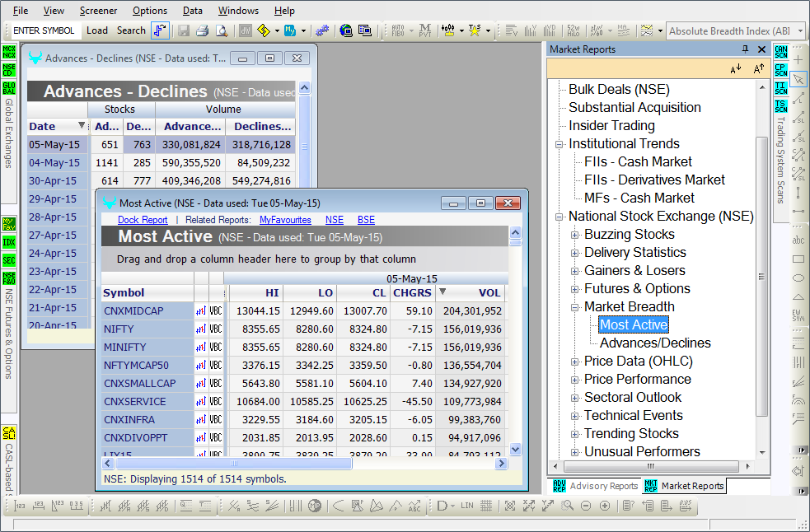Viewport: 810px width, 532px height.
Task: Click the 04-May-15 date in Advances - Declines
Action: [x=54, y=163]
